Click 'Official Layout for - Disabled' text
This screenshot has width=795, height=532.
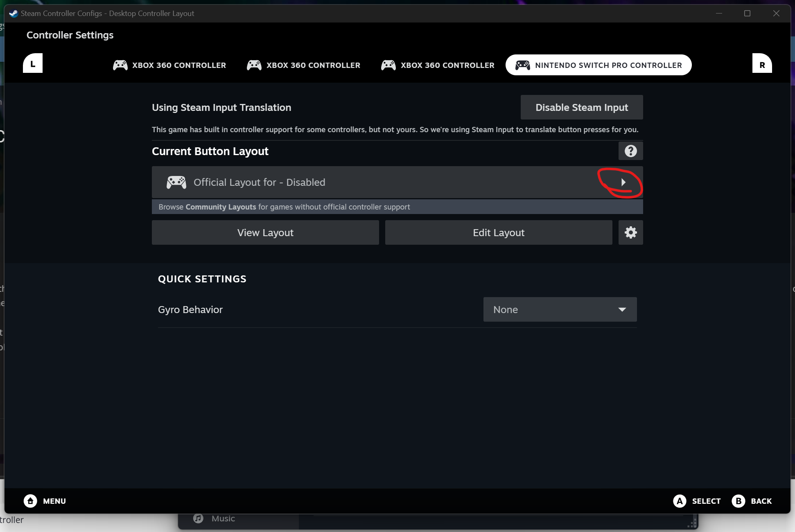(x=260, y=182)
